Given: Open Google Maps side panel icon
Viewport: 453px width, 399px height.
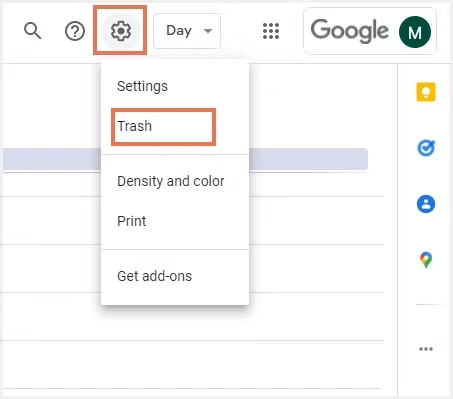Looking at the screenshot, I should point(426,260).
